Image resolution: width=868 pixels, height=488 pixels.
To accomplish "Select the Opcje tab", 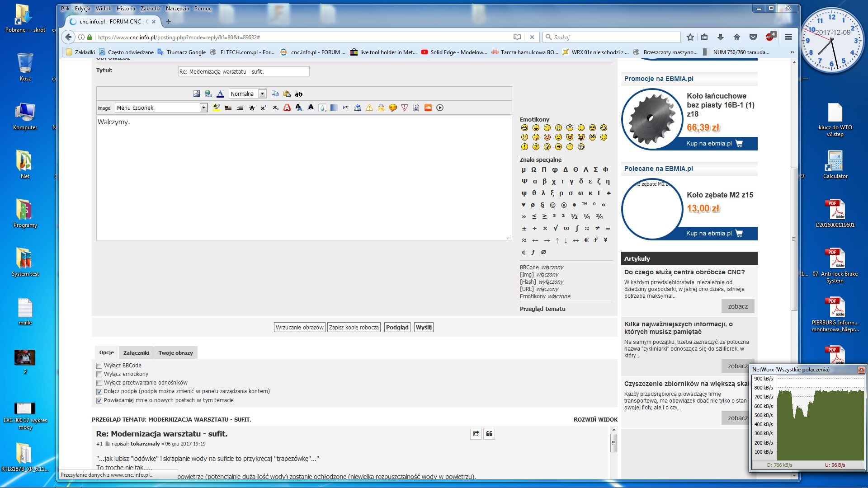I will click(107, 352).
